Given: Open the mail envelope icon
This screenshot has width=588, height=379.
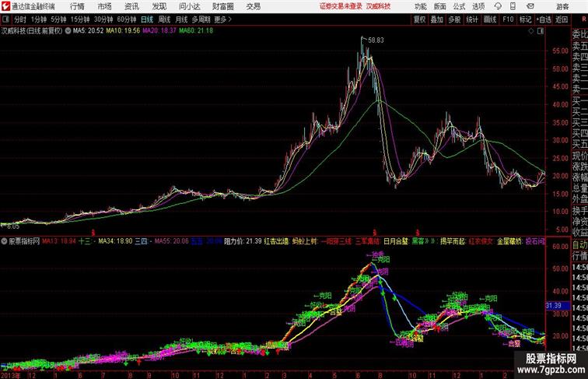Looking at the screenshot, I should (x=530, y=6).
